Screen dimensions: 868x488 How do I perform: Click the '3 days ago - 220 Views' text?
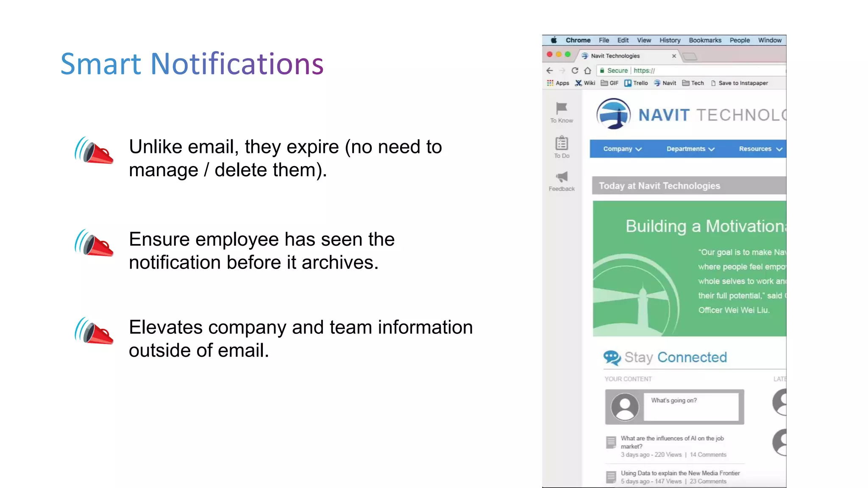651,455
